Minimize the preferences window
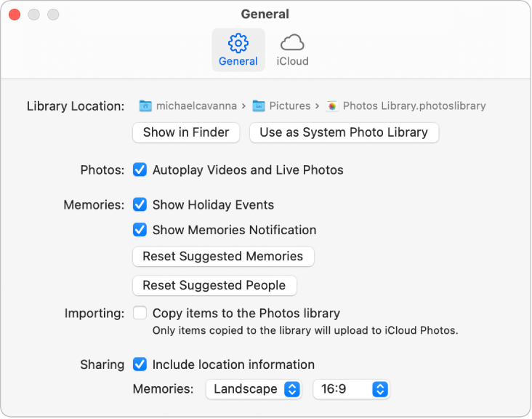The width and height of the screenshot is (532, 419). click(x=33, y=15)
